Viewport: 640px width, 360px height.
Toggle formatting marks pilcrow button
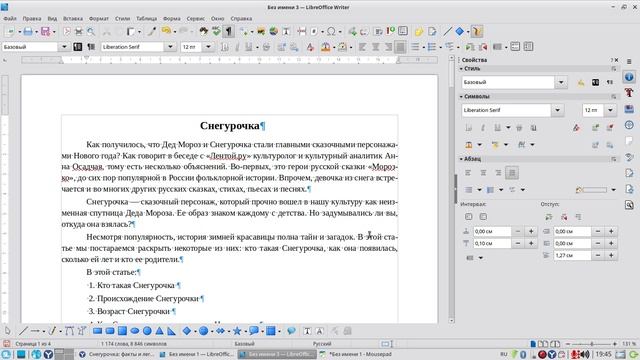point(229,31)
